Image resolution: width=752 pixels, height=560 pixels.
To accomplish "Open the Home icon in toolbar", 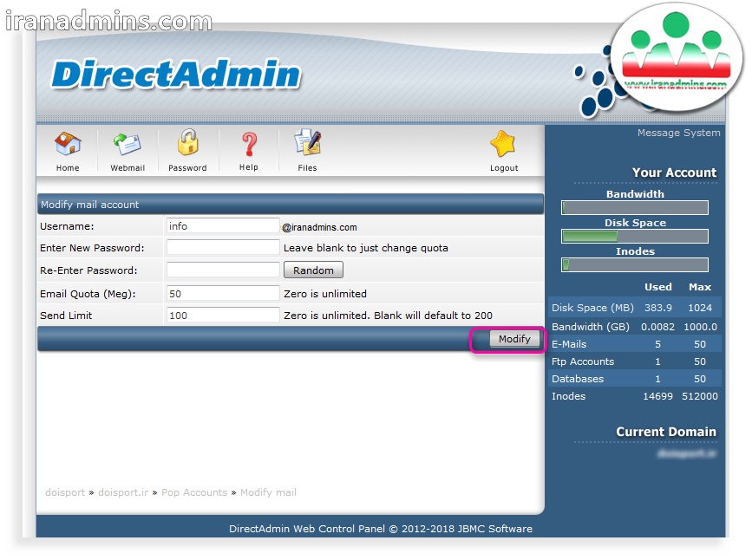I will 68,144.
